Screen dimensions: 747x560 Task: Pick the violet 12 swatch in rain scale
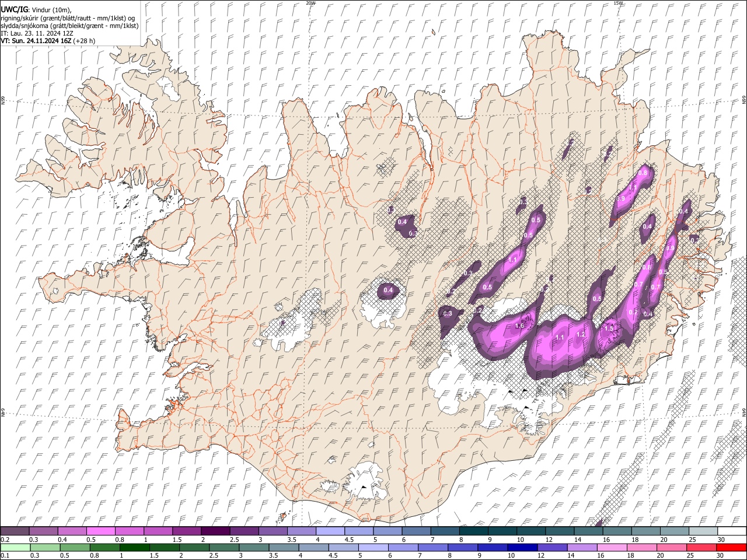pos(551,548)
